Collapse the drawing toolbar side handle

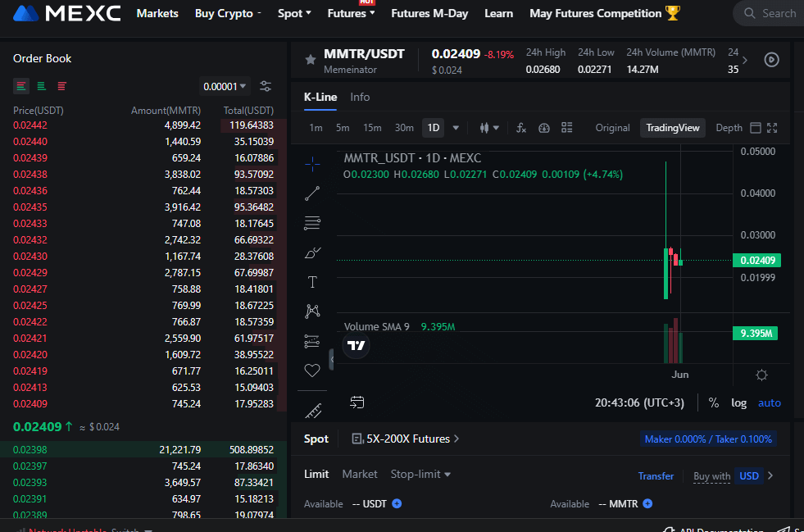(x=331, y=359)
